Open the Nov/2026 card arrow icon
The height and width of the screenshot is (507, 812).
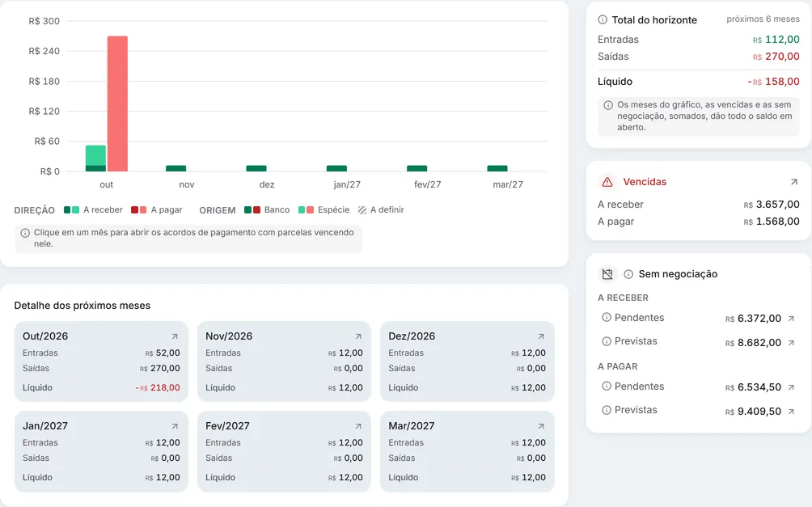357,336
